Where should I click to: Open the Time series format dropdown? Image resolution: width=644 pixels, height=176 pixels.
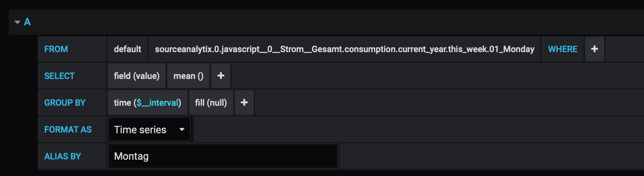149,129
